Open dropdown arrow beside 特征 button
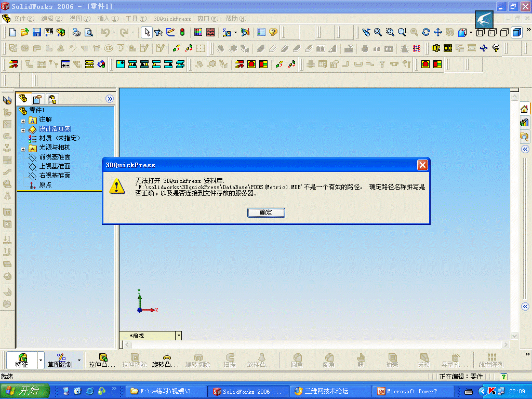Image resolution: width=532 pixels, height=399 pixels. coord(41,361)
